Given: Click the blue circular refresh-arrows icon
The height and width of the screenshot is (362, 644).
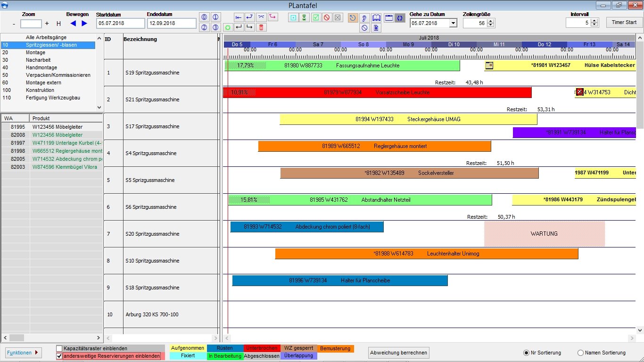Looking at the screenshot, I should click(400, 18).
